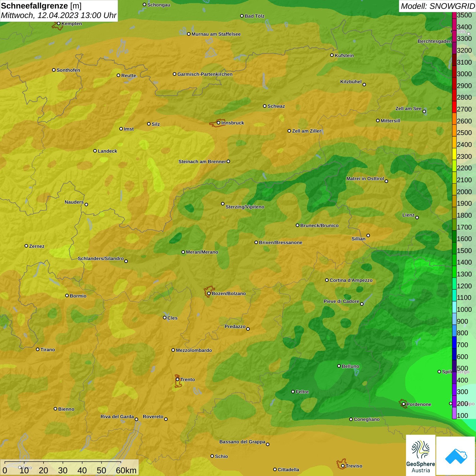Click the 30 mark on the scale bar
Image resolution: width=476 pixels, height=476 pixels.
pos(63,470)
